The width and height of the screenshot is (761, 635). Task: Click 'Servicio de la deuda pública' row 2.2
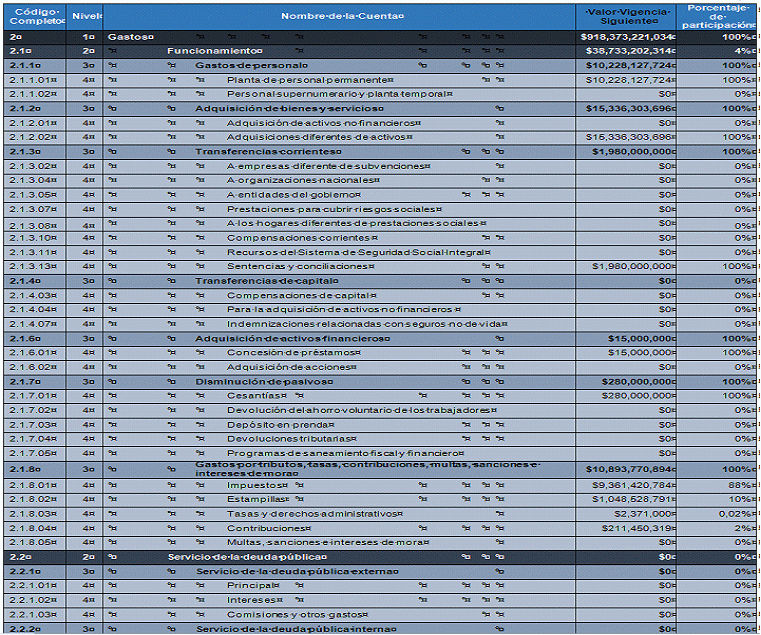click(x=380, y=557)
